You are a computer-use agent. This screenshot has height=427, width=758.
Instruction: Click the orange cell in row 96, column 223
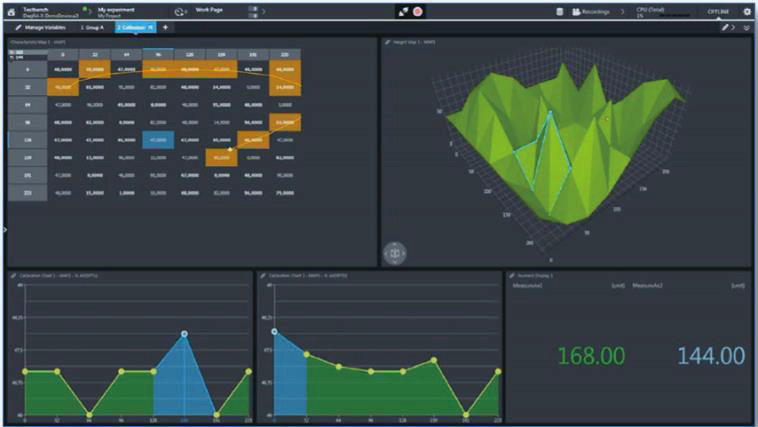(x=285, y=122)
